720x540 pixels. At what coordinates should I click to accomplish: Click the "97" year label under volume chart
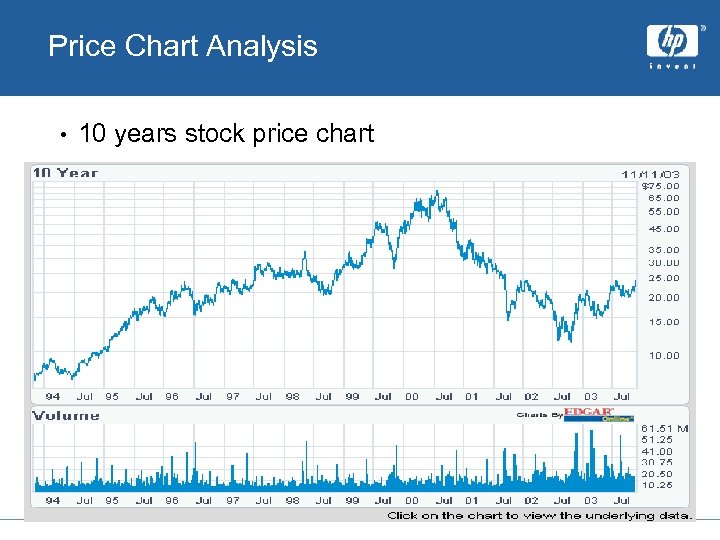(x=232, y=500)
